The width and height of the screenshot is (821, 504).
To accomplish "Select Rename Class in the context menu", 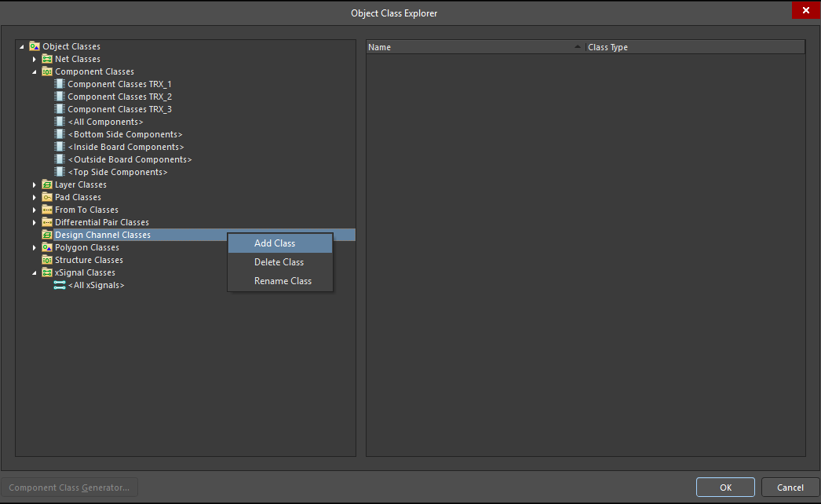I will 274,280.
